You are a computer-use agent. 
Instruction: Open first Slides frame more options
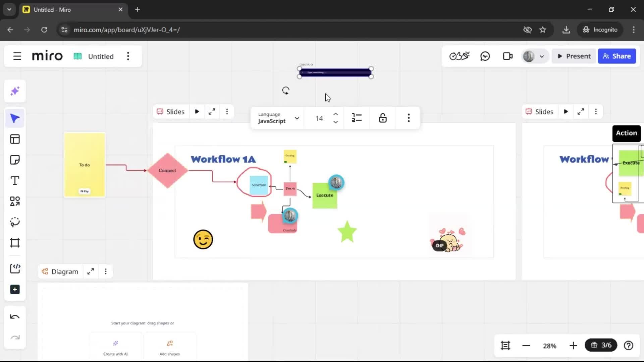click(x=227, y=112)
